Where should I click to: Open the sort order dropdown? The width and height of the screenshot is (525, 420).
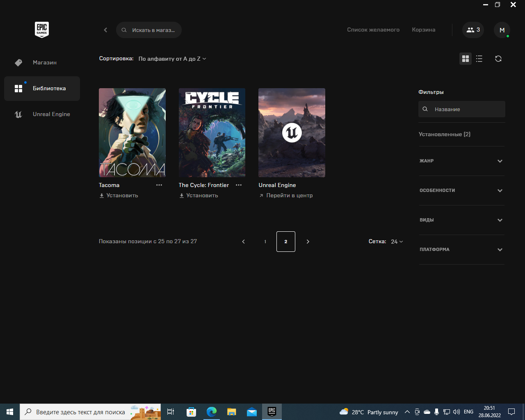172,59
